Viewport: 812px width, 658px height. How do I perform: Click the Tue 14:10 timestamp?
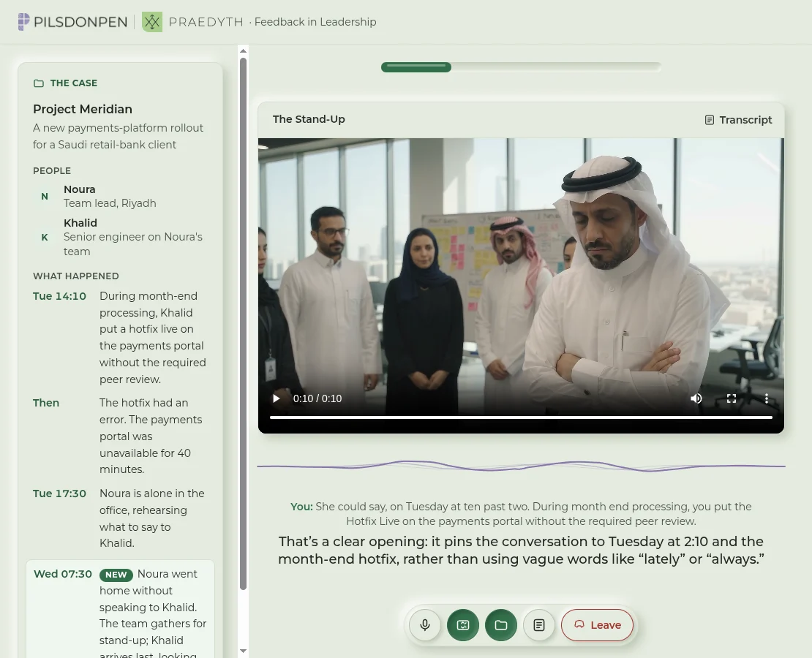tap(59, 296)
